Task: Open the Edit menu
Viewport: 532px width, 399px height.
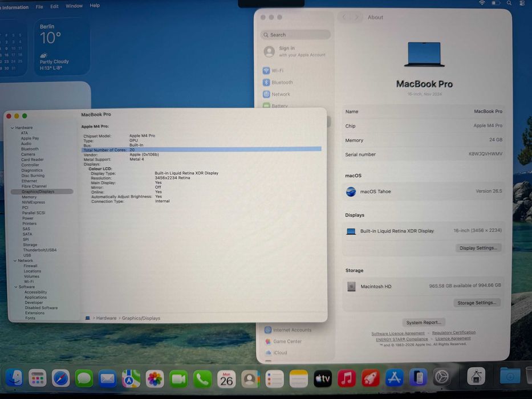Action: click(54, 6)
